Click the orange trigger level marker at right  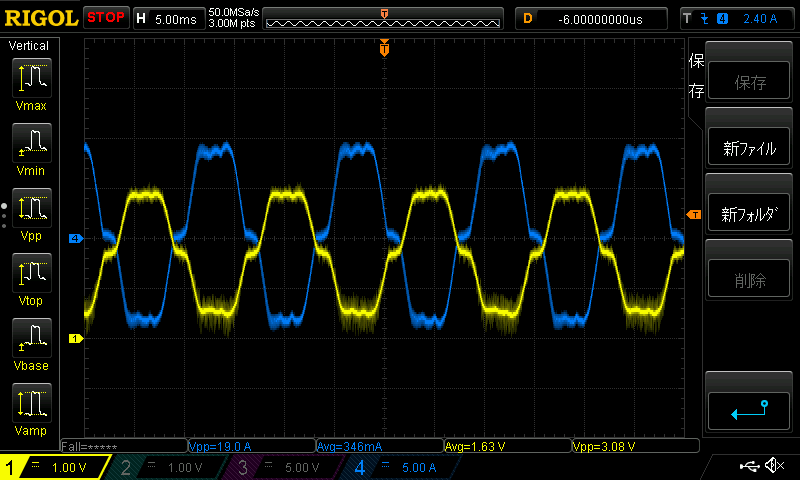coord(693,215)
